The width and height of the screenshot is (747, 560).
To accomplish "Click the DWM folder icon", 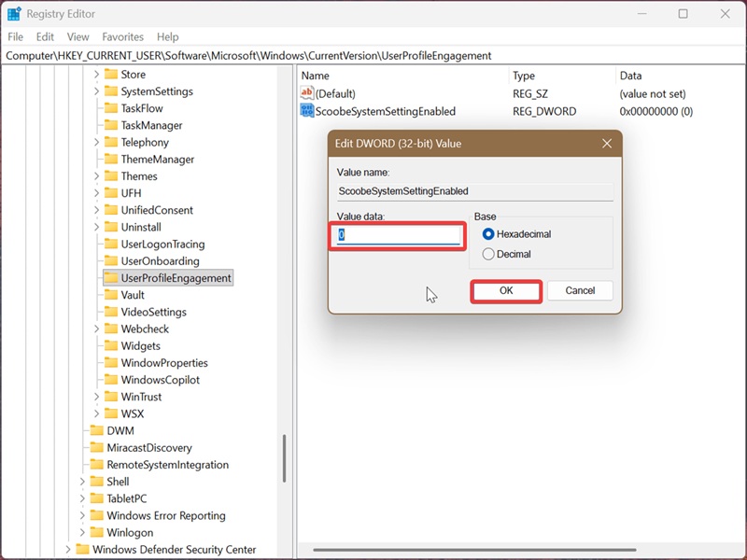I will [97, 430].
